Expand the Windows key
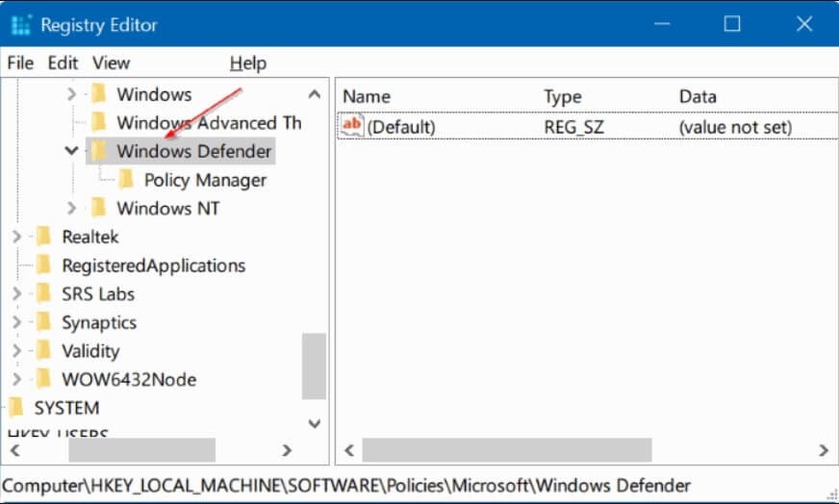Viewport: 839px width, 504px height. point(71,94)
